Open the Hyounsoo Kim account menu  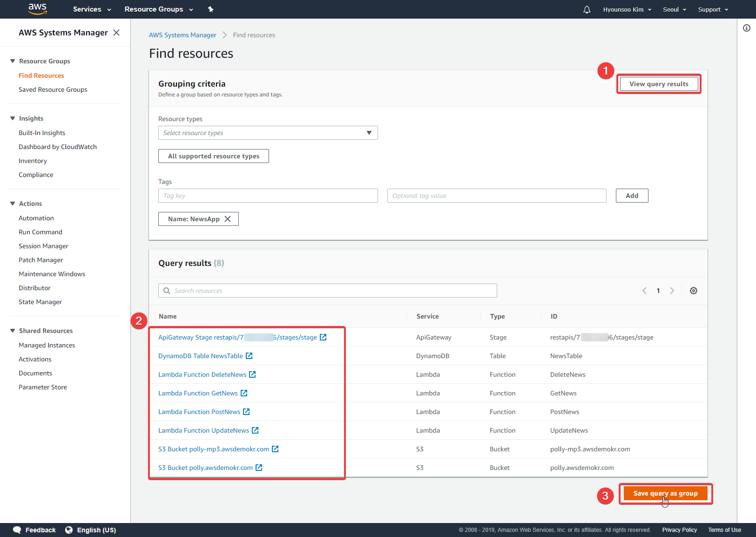pyautogui.click(x=627, y=9)
